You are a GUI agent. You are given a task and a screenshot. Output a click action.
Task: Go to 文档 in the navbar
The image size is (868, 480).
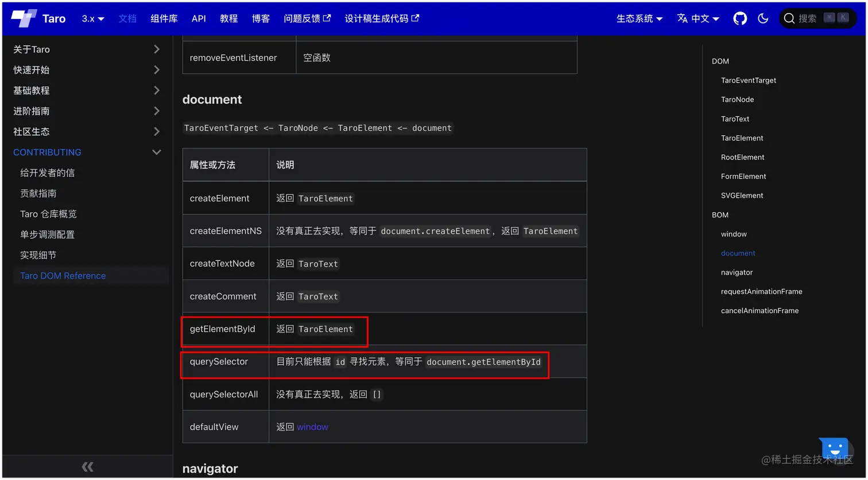127,18
